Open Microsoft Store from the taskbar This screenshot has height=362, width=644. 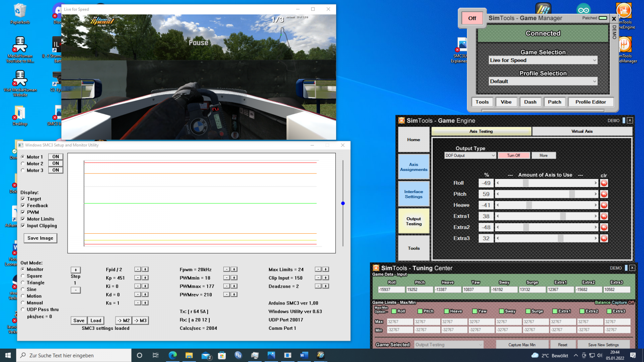tap(222, 355)
